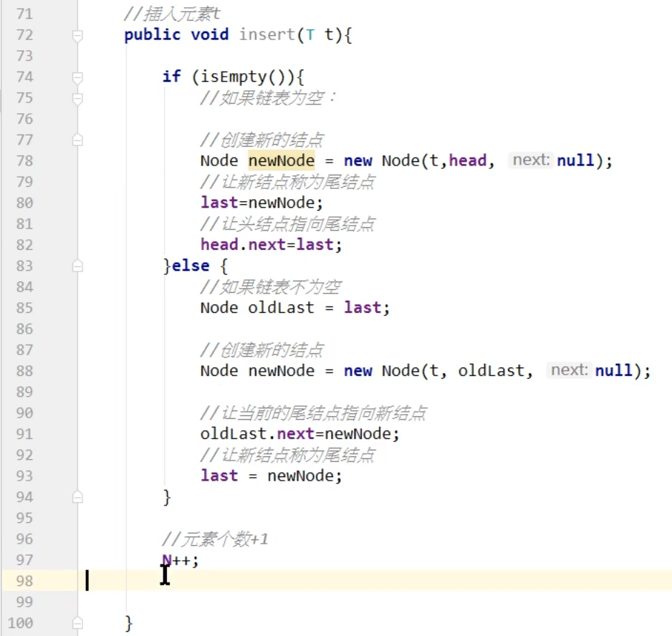672x636 pixels.
Task: Click the 'next:' parameter hint on line 88
Action: click(569, 370)
